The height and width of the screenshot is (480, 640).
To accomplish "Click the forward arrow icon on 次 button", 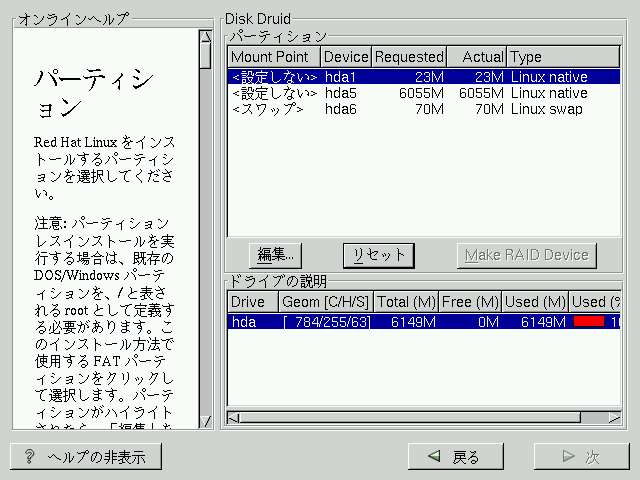I will [x=568, y=457].
